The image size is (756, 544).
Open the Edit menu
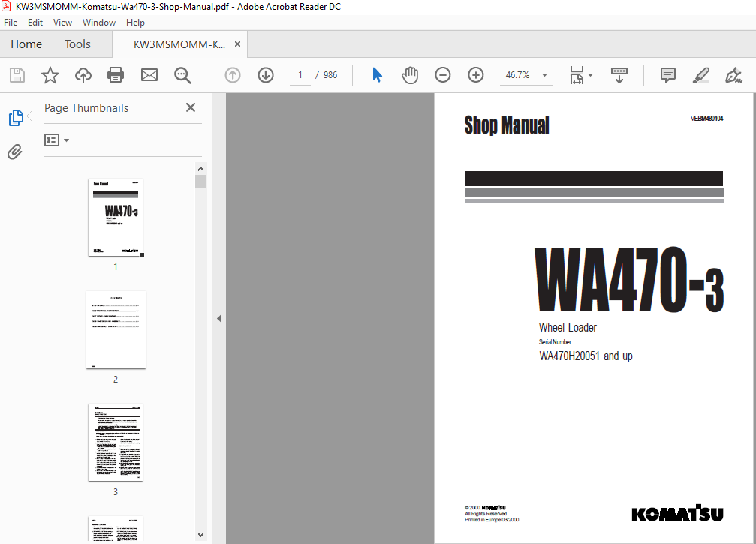[x=35, y=23]
